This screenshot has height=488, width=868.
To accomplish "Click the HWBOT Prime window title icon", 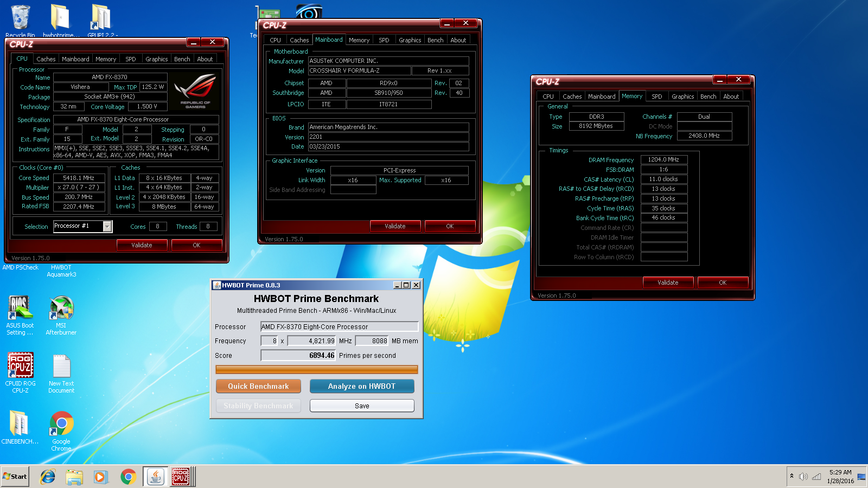I will point(216,285).
